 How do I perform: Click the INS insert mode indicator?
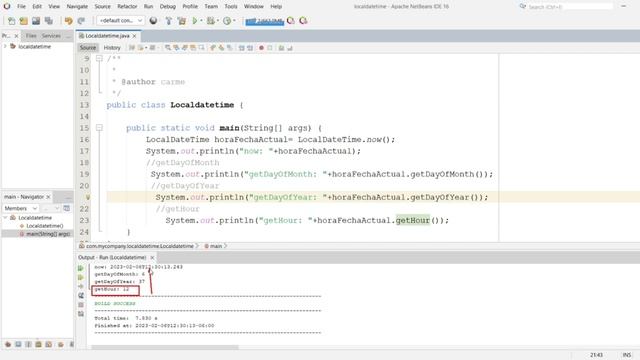[627, 355]
